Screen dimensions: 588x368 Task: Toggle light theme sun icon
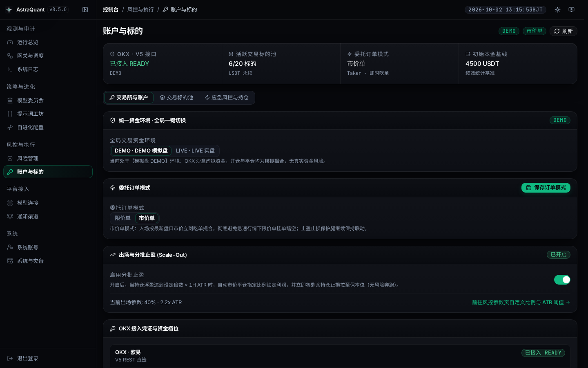click(x=557, y=9)
